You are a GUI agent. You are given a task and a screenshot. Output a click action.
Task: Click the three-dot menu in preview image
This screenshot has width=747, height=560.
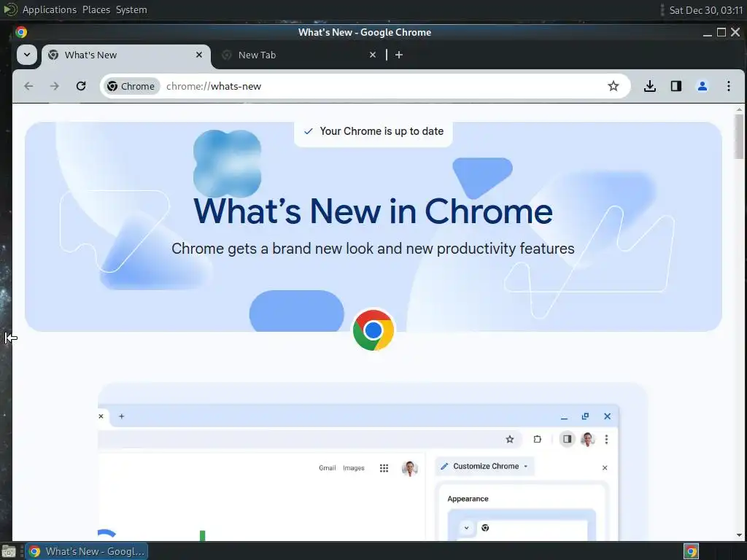tap(606, 439)
